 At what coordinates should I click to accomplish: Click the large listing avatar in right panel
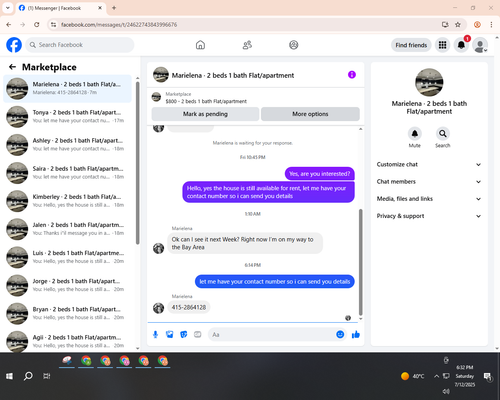pos(429,82)
